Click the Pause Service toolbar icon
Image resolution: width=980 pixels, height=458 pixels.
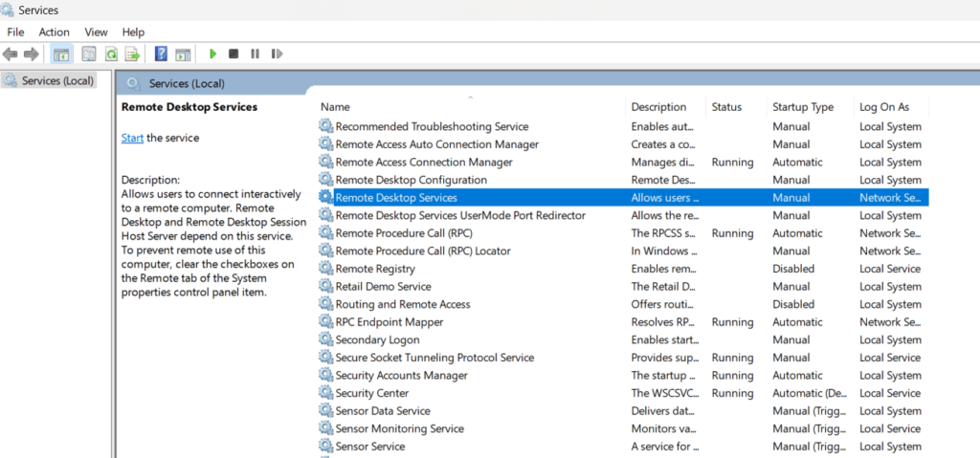(x=255, y=55)
